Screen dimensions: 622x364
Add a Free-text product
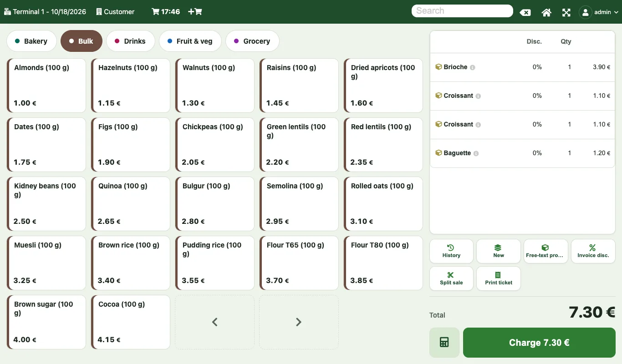tap(546, 251)
